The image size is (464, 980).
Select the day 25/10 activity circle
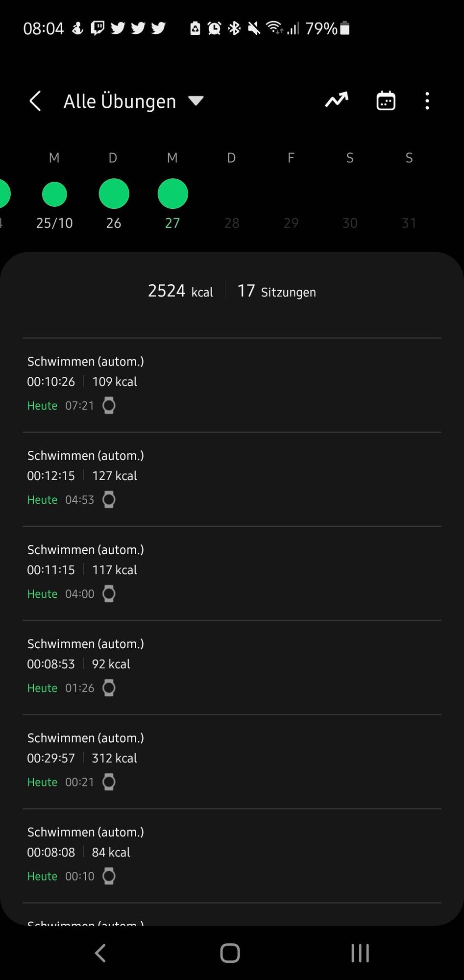coord(54,195)
